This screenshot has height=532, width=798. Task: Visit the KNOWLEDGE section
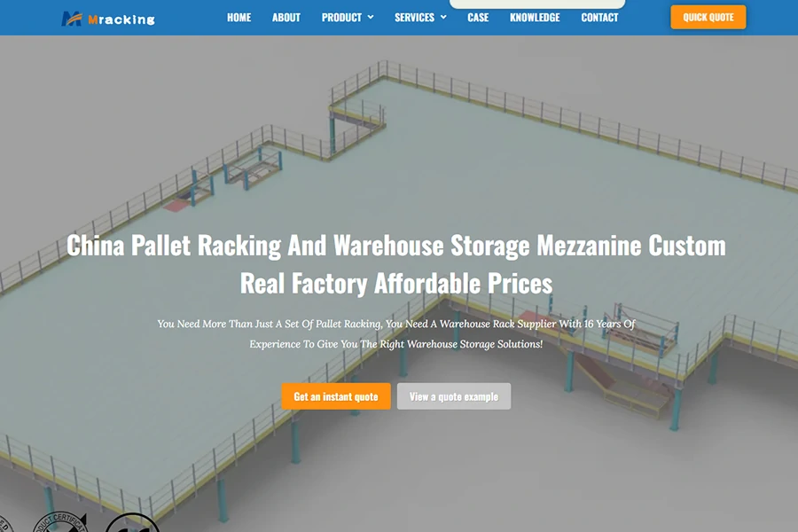pyautogui.click(x=535, y=18)
